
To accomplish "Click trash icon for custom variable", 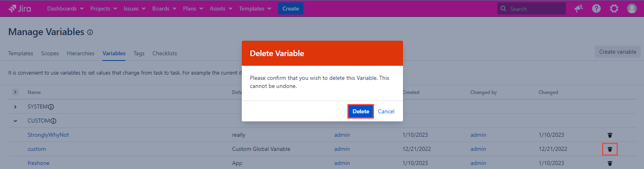I will tap(610, 149).
